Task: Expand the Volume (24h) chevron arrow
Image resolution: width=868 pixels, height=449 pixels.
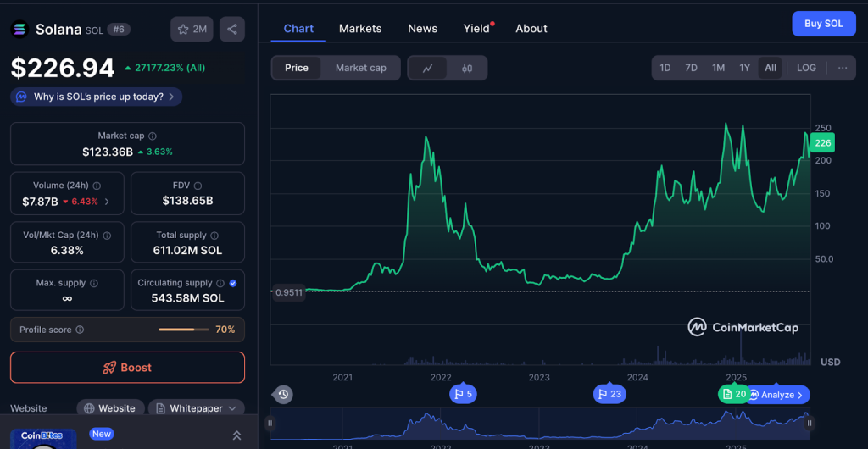Action: pos(107,202)
